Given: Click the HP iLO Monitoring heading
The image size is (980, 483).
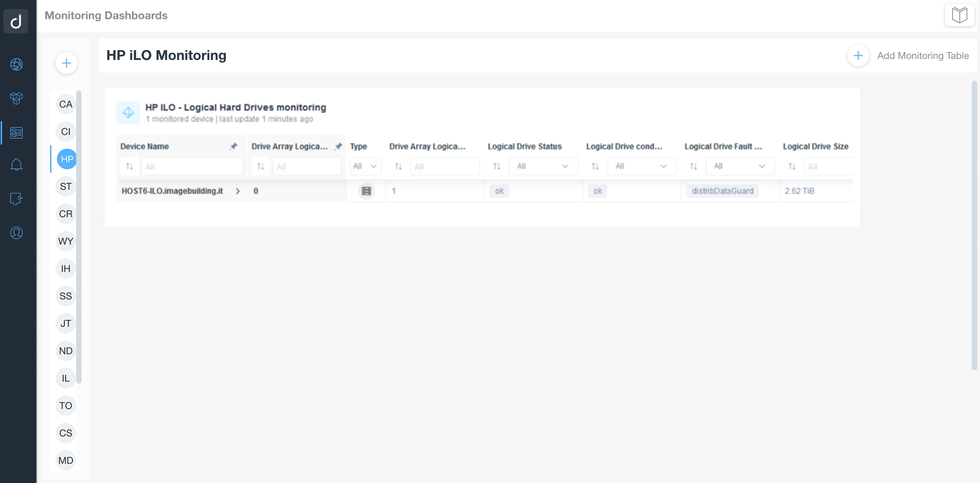Looking at the screenshot, I should pos(166,55).
